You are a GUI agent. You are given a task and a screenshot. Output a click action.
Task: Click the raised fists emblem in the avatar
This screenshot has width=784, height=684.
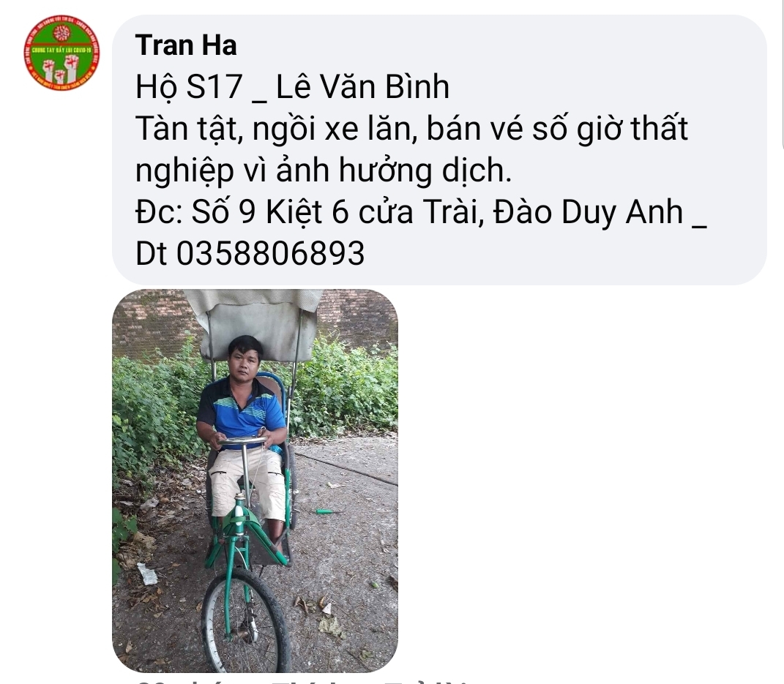(x=61, y=69)
